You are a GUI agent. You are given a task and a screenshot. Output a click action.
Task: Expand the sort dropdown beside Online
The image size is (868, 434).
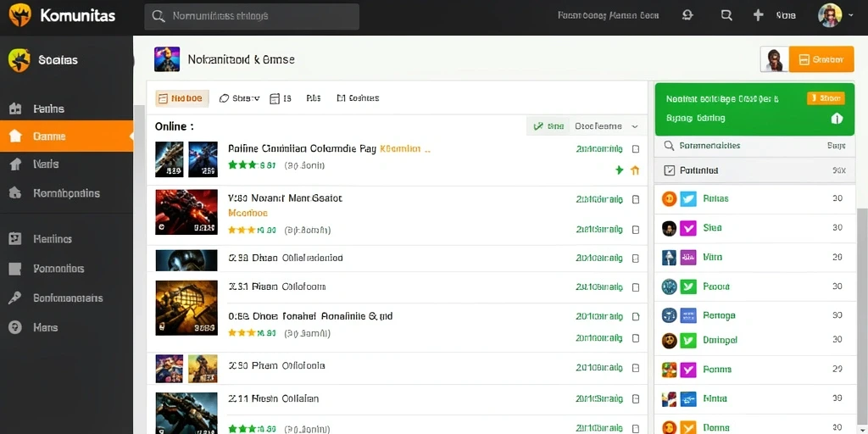tap(635, 126)
